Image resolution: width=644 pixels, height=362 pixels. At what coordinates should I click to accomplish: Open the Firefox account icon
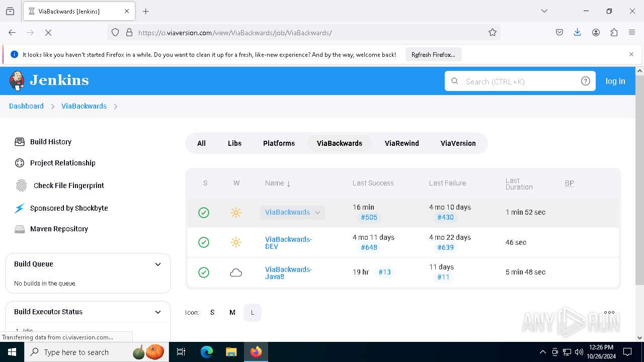click(x=596, y=32)
